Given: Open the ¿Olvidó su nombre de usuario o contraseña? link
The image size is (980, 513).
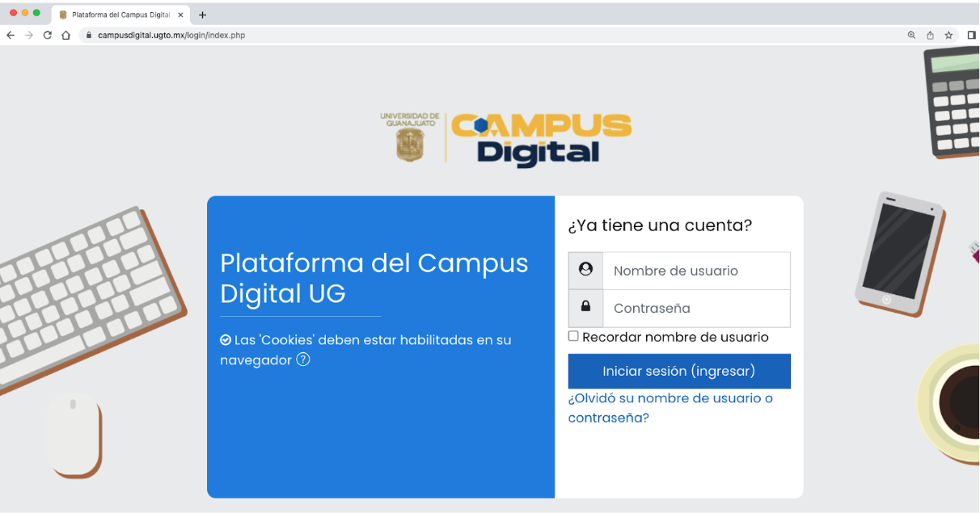Looking at the screenshot, I should [x=670, y=408].
